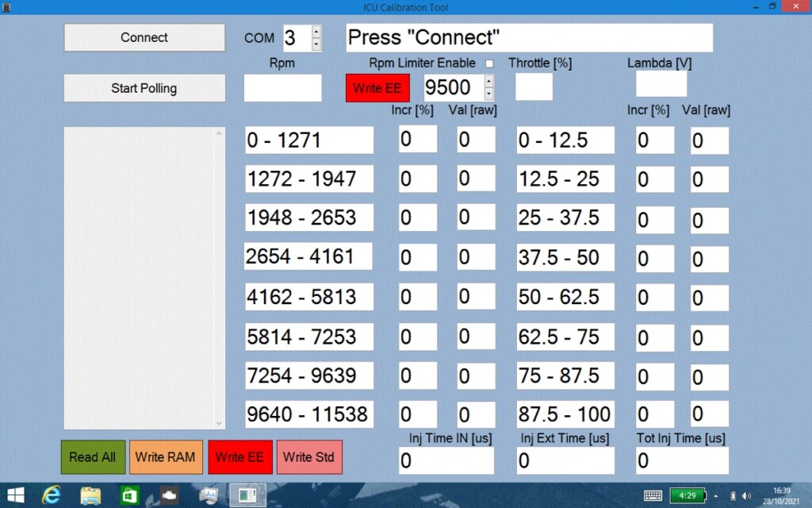The width and height of the screenshot is (812, 508).
Task: Click Start Polling
Action: pos(144,88)
